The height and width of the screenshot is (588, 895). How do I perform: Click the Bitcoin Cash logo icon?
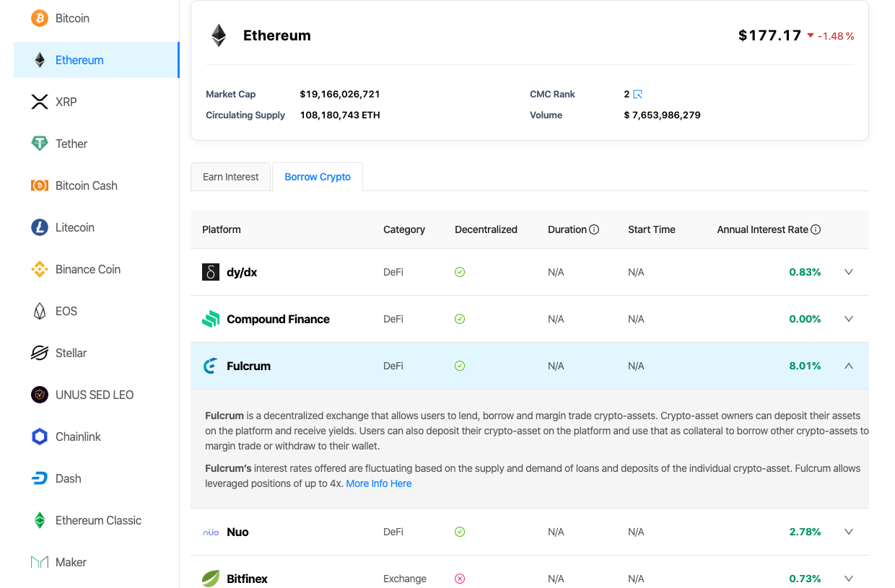(40, 185)
